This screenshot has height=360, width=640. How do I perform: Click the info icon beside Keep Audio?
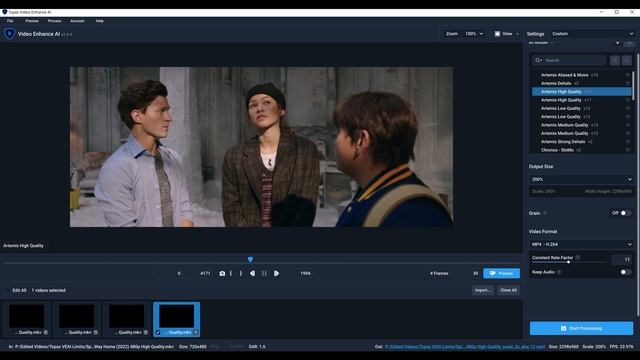[559, 272]
